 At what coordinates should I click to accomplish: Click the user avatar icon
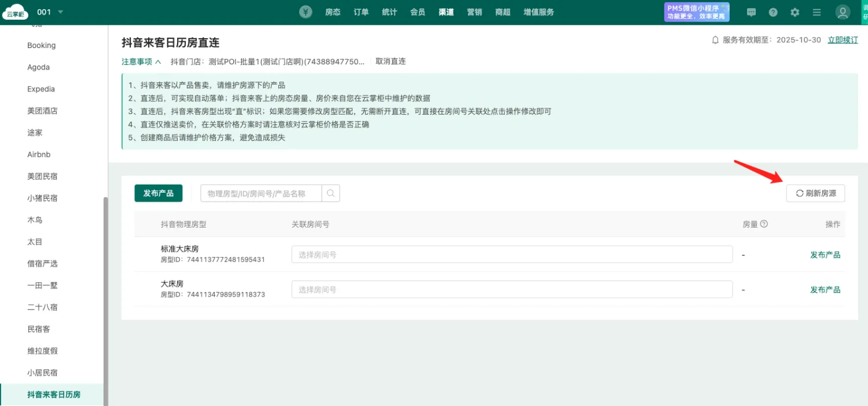point(843,12)
